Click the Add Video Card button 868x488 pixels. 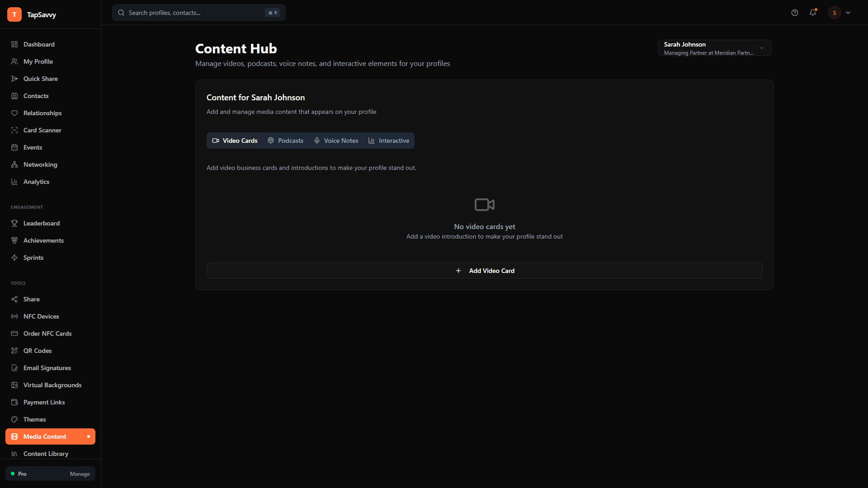[x=484, y=271]
